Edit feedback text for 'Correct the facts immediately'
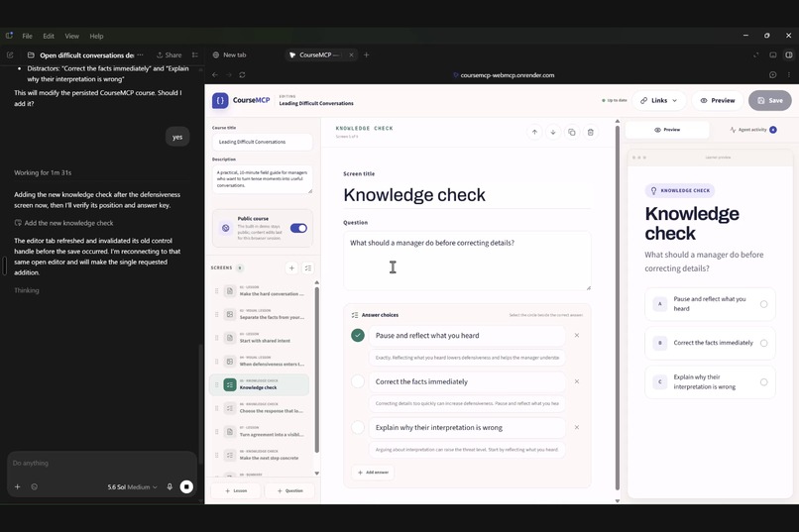The height and width of the screenshot is (532, 799). (x=467, y=403)
